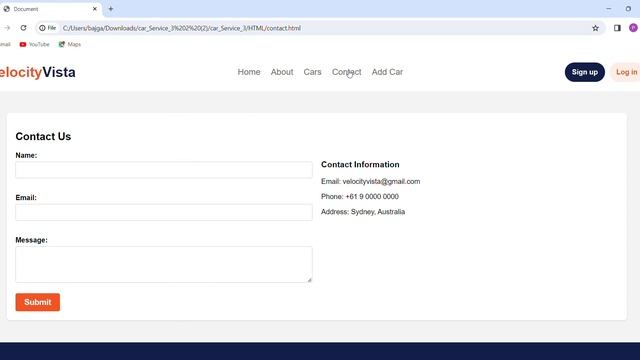Bookmark this page with the star icon
This screenshot has width=640, height=360.
pos(595,28)
